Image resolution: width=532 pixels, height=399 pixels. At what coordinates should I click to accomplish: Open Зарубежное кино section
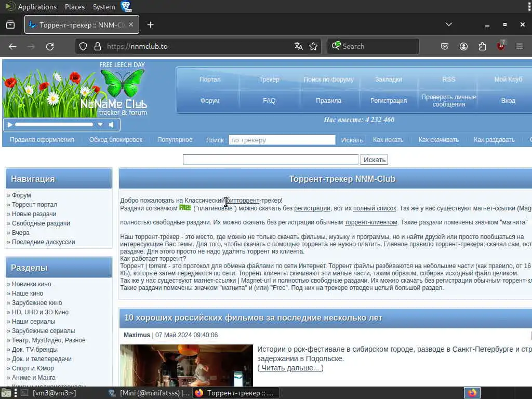click(37, 303)
